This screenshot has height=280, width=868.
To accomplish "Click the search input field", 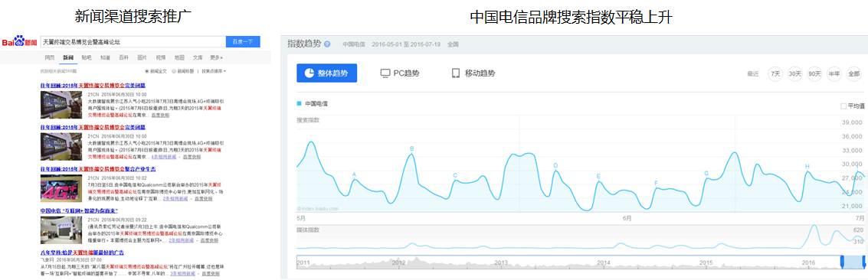I will pyautogui.click(x=133, y=42).
